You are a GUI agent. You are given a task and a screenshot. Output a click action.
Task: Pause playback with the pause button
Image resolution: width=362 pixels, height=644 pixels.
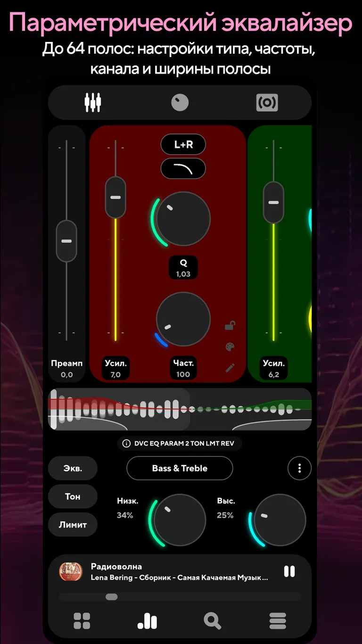(289, 571)
